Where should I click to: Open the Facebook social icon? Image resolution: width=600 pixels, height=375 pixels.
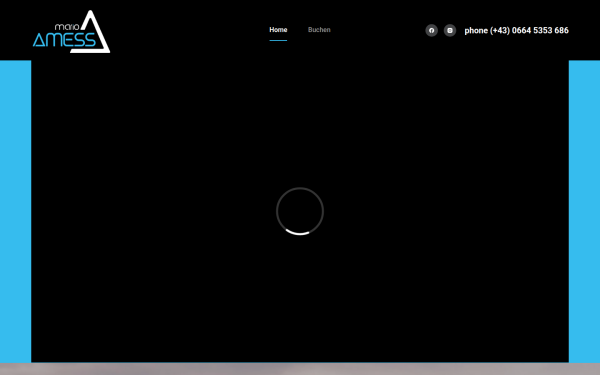click(432, 30)
